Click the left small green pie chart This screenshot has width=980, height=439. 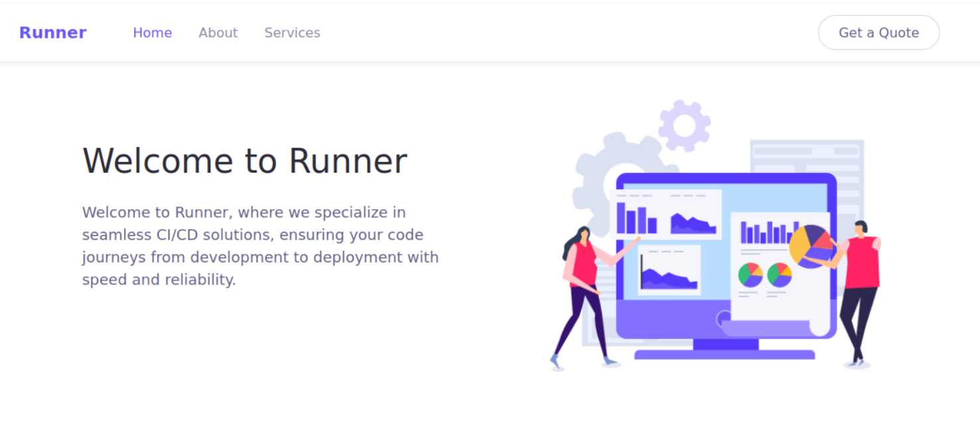750,274
